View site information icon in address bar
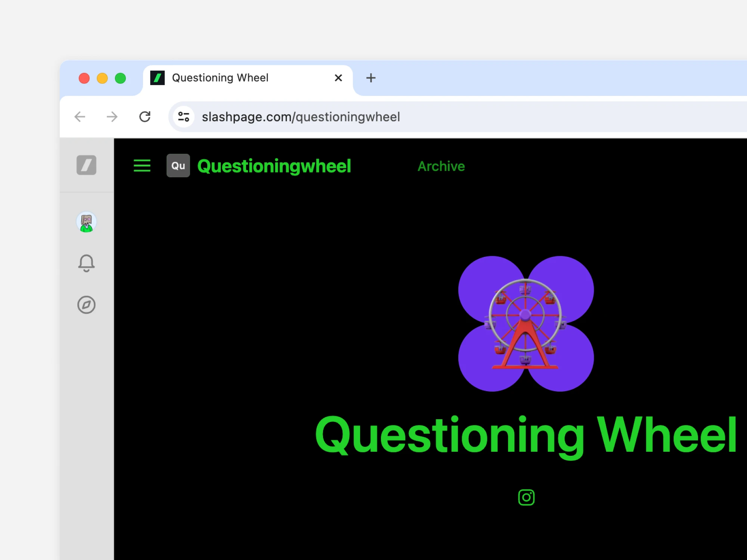This screenshot has height=560, width=747. coord(183,117)
